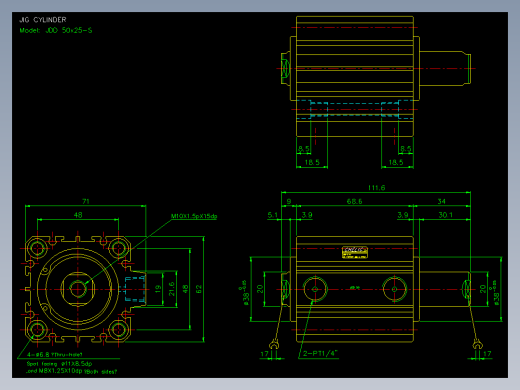Screen dimensions: 520x390
Task: Click the 34 rod extension dimension
Action: click(441, 201)
